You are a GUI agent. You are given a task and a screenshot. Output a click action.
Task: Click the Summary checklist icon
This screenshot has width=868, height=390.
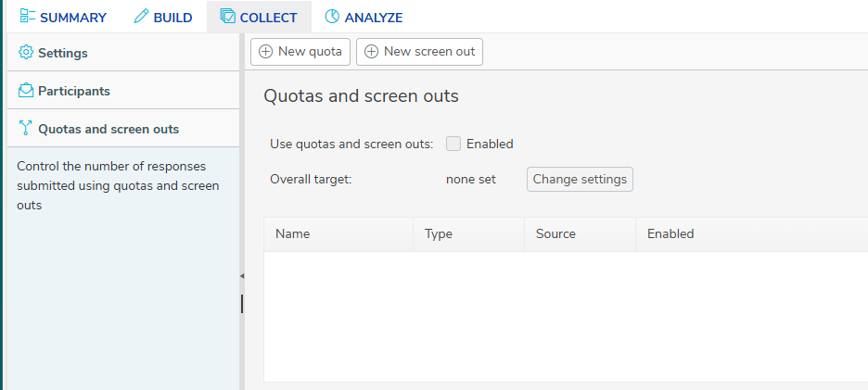click(27, 17)
